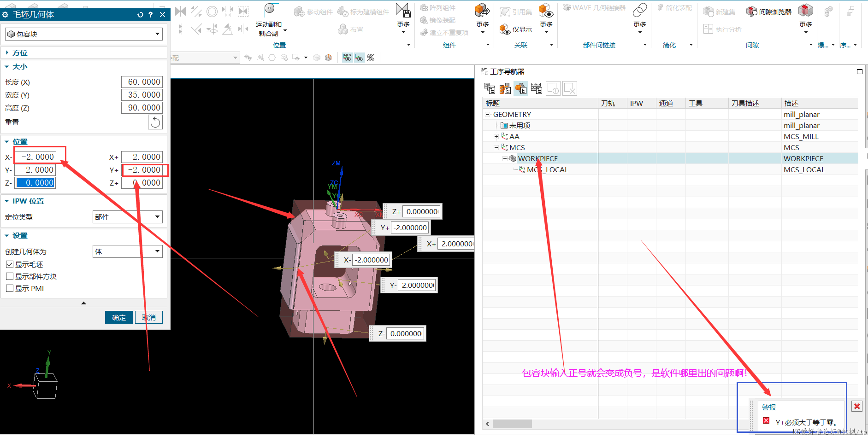The image size is (868, 437).
Task: Collapse the IPW Position section
Action: pos(7,201)
